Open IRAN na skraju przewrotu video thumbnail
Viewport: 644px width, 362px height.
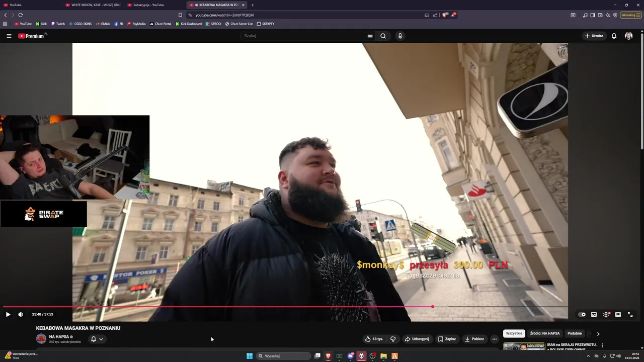click(x=524, y=346)
